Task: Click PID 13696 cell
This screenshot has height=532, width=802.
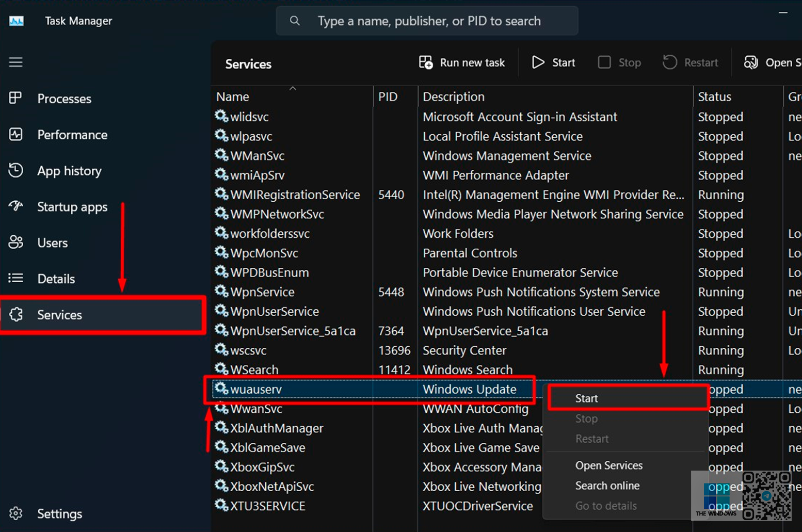Action: coord(394,350)
